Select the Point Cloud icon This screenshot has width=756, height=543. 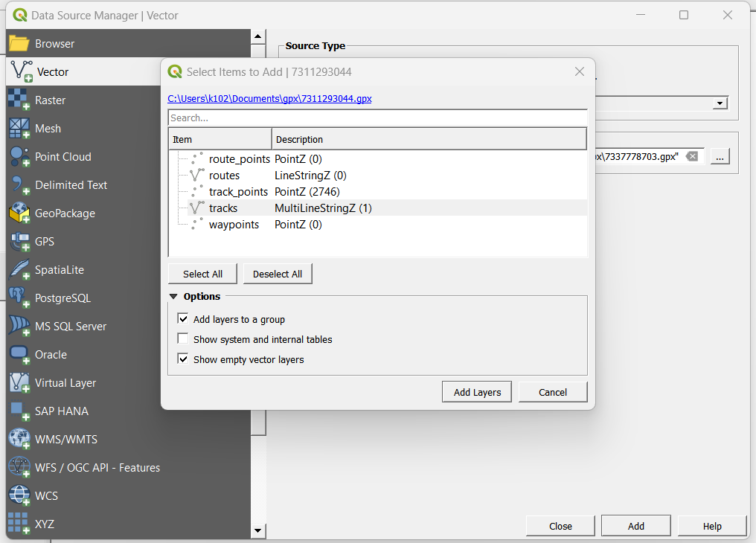coord(19,157)
